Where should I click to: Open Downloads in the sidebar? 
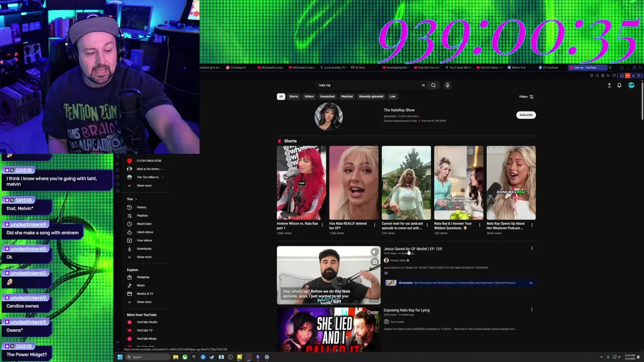[144, 248]
